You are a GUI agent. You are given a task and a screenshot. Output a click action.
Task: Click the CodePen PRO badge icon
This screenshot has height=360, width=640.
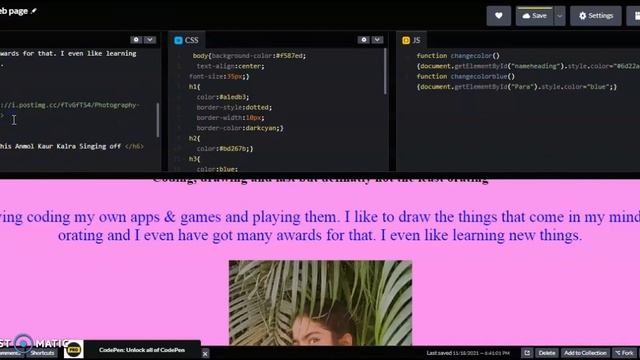(73, 350)
